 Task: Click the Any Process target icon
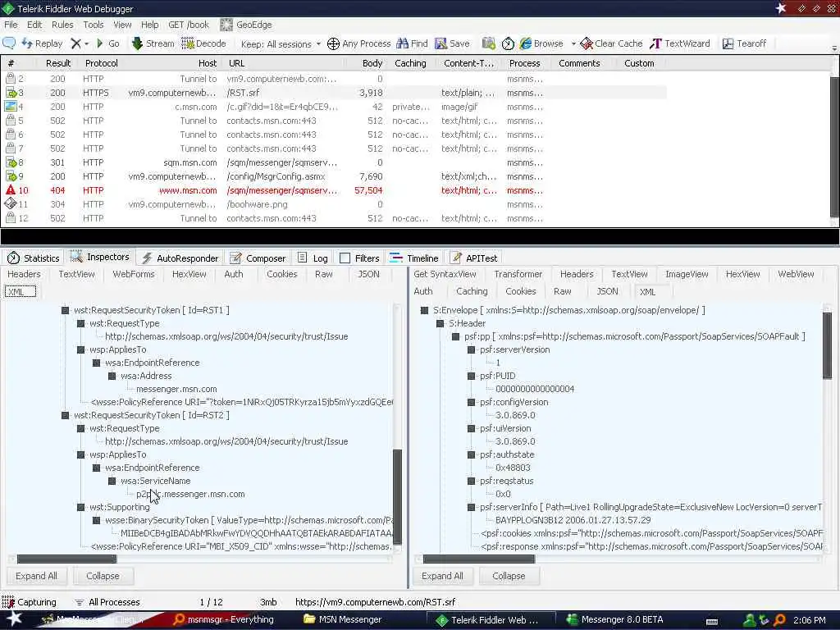click(333, 43)
